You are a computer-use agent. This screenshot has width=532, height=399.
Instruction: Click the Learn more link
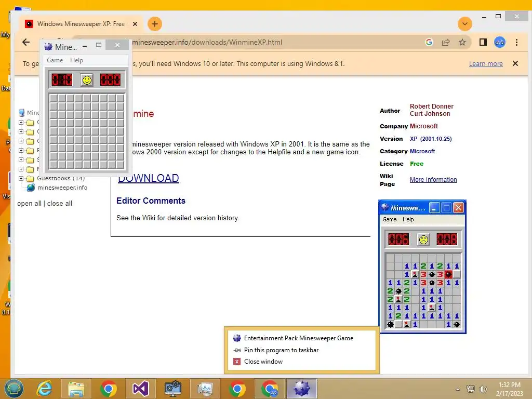click(486, 64)
